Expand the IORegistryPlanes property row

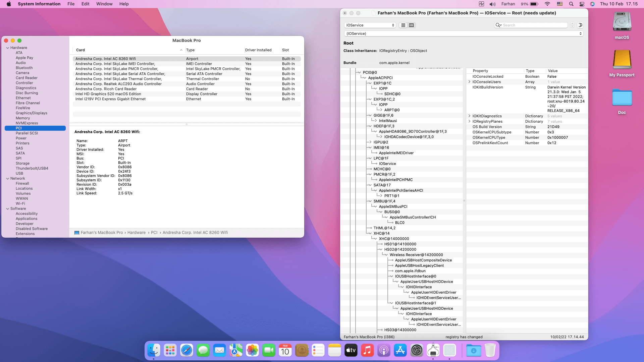click(x=469, y=121)
